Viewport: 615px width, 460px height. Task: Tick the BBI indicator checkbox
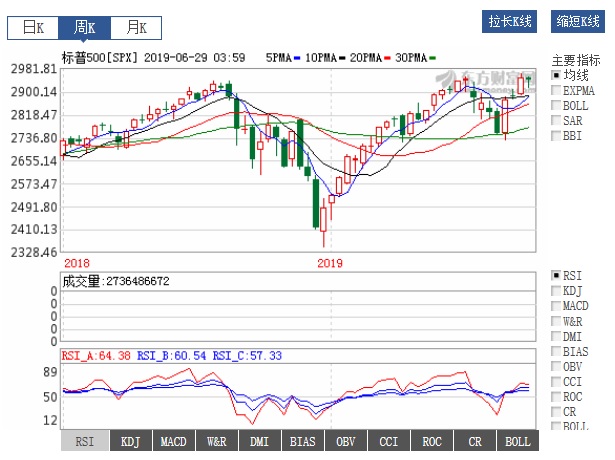click(557, 136)
